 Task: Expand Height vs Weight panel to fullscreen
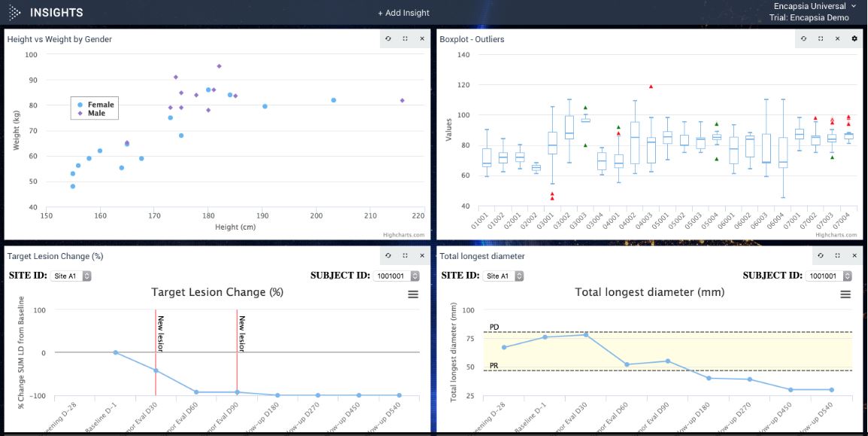point(405,38)
